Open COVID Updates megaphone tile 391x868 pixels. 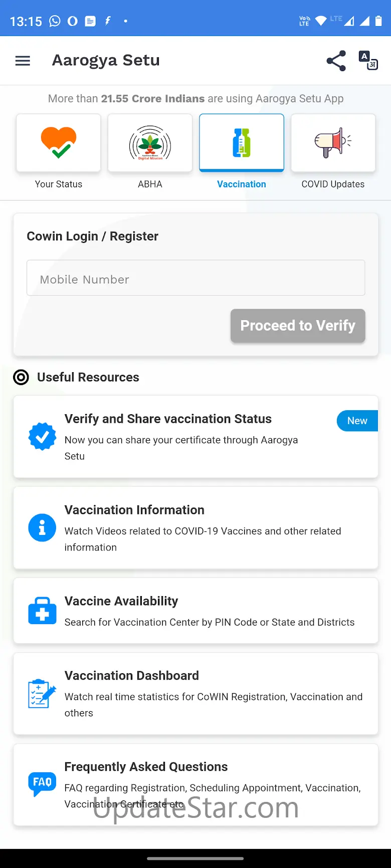coord(333,143)
